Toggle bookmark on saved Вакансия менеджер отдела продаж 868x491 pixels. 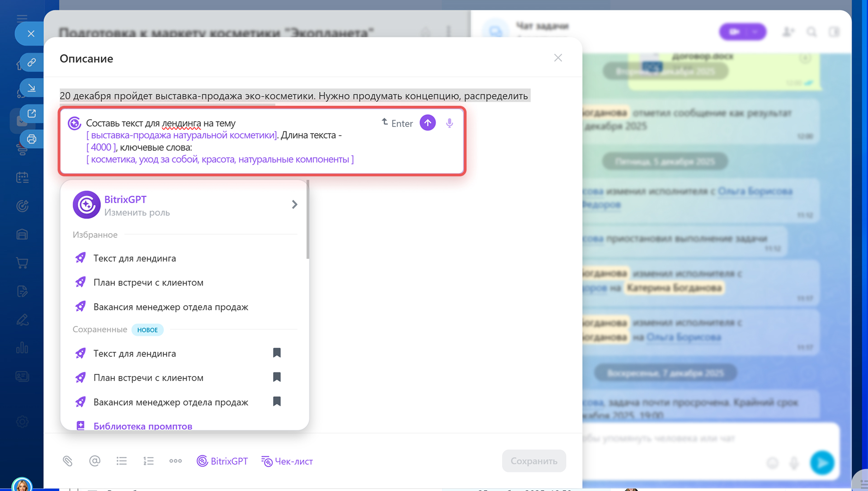[277, 401]
